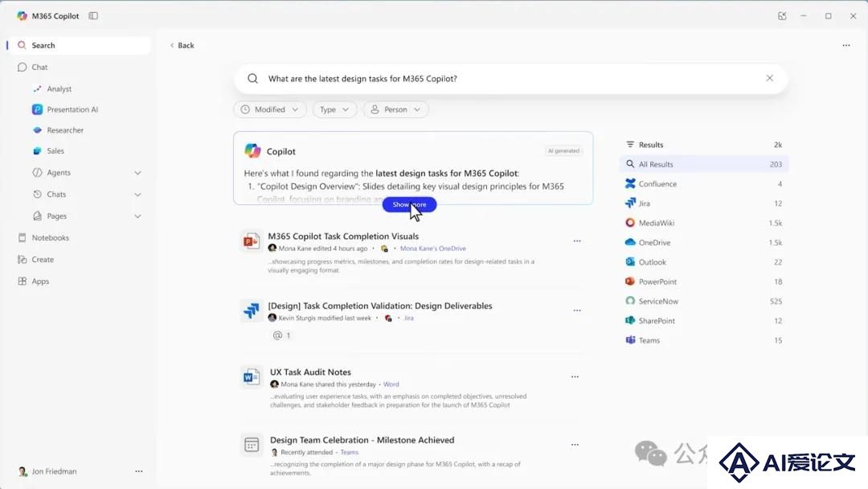Open the page options ellipsis at top right
This screenshot has height=489, width=868.
[845, 45]
